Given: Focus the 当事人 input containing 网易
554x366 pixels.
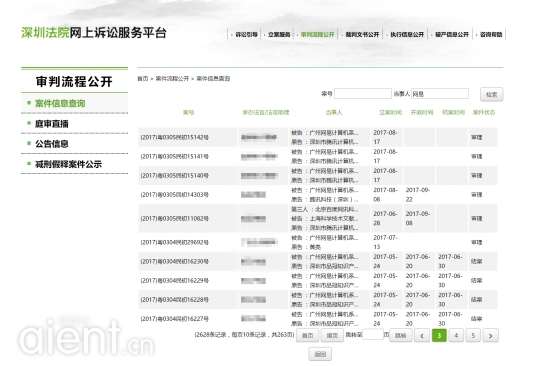Looking at the screenshot, I should 440,94.
